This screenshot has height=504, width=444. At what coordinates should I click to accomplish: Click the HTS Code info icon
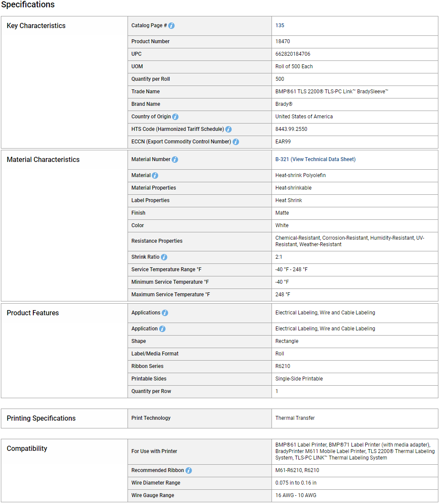228,129
